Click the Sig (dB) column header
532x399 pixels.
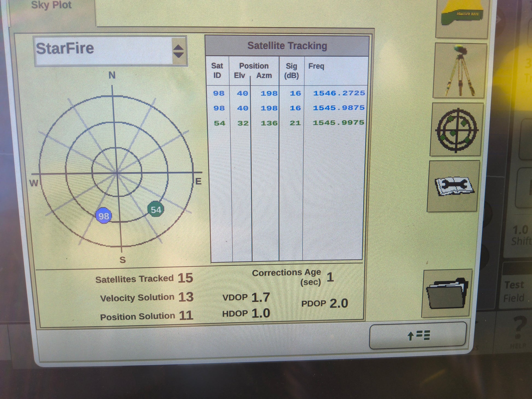[x=291, y=71]
